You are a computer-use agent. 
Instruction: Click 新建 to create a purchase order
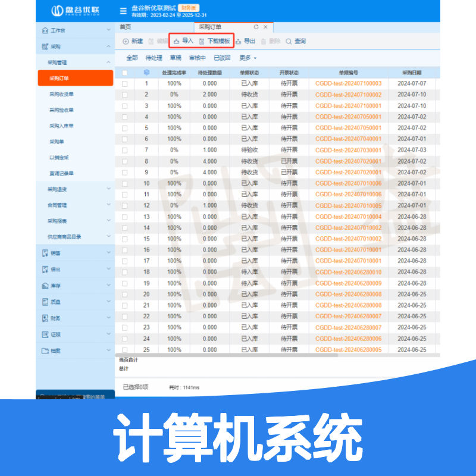(133, 41)
